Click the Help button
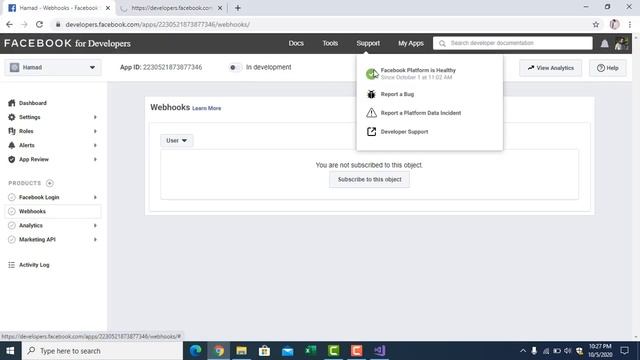The image size is (640, 360). point(607,68)
